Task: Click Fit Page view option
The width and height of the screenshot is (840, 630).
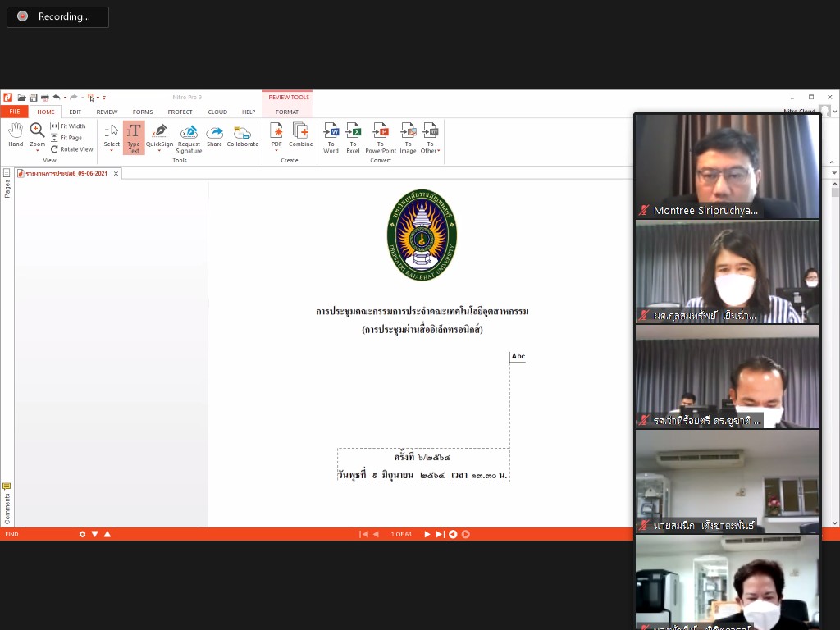Action: point(66,138)
